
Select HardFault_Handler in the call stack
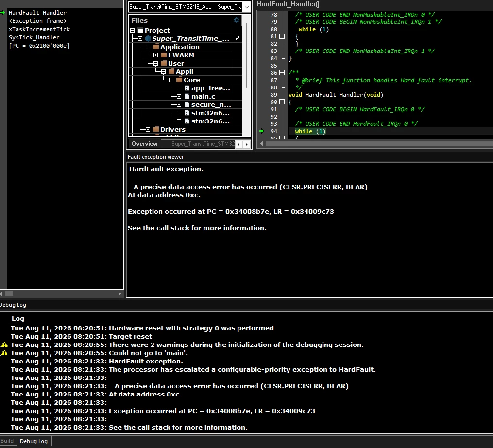pos(37,13)
